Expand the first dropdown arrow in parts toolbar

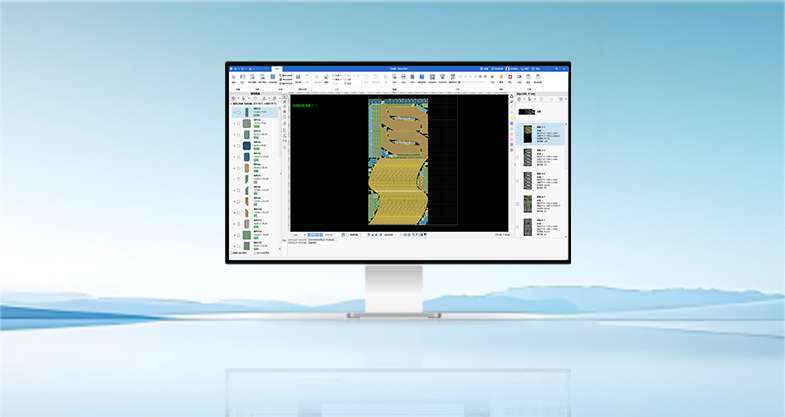click(x=238, y=99)
